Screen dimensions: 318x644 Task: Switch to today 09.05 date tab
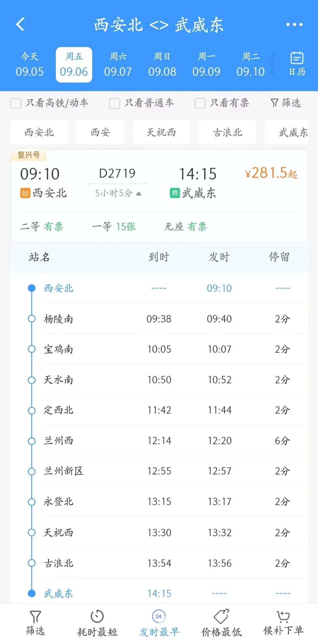pyautogui.click(x=29, y=65)
